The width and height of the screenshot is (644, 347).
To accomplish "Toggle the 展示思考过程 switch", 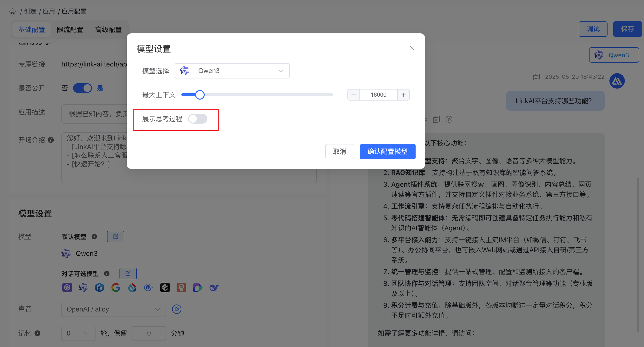I will click(x=197, y=119).
